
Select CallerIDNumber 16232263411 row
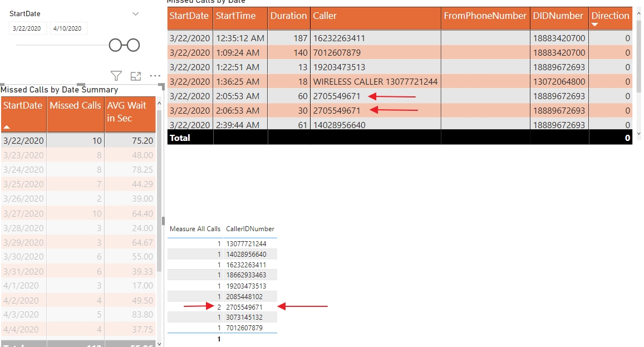click(222, 265)
